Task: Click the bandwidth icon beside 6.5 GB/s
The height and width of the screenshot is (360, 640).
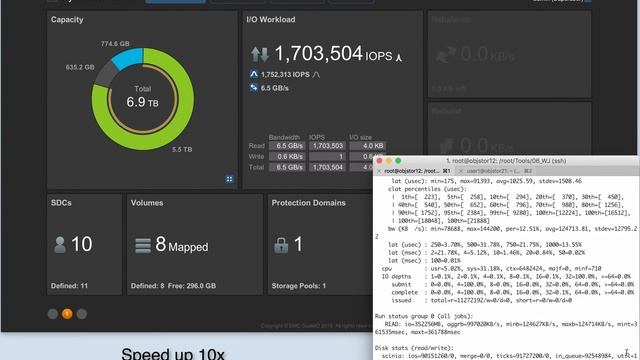Action: pos(253,87)
